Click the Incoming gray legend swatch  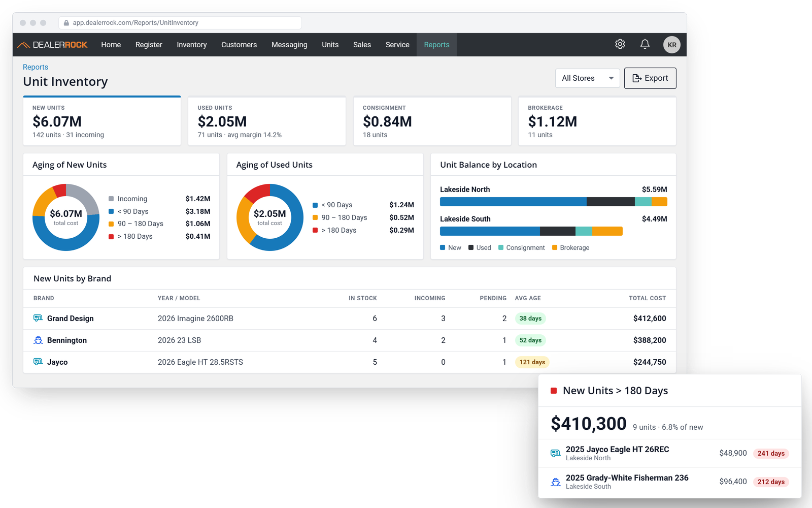111,199
